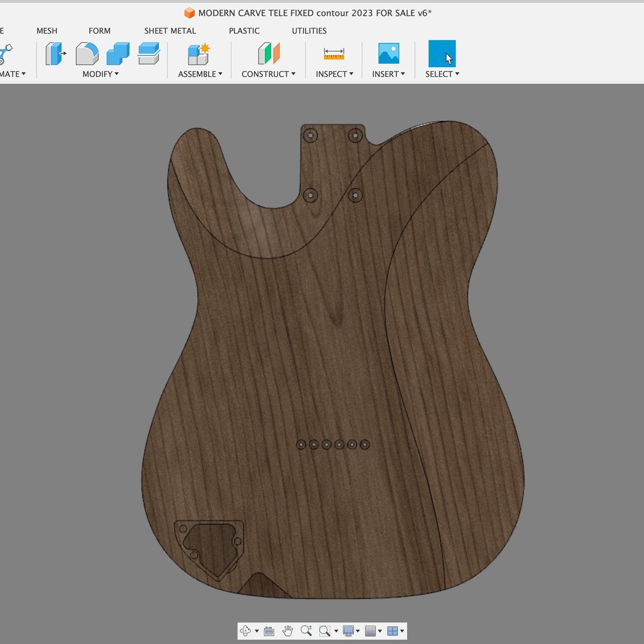Open the CONSTRUCT dropdown menu
Screen dimensions: 644x644
[268, 74]
